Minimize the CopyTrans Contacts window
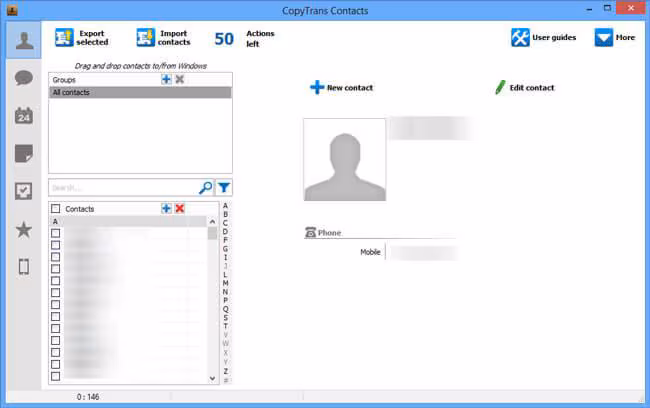 click(x=589, y=9)
